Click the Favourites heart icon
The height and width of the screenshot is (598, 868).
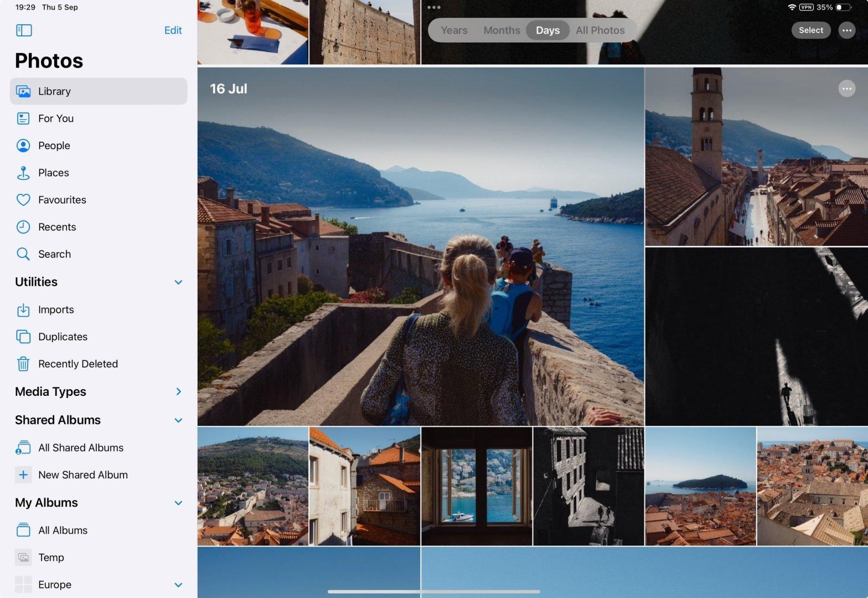23,200
